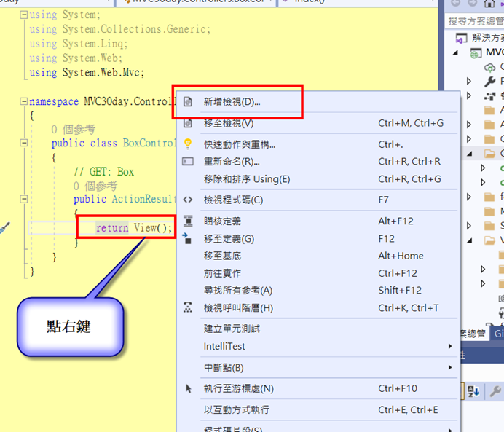Select 尋找所有參考(A) menu entry
The width and height of the screenshot is (504, 432).
(318, 291)
